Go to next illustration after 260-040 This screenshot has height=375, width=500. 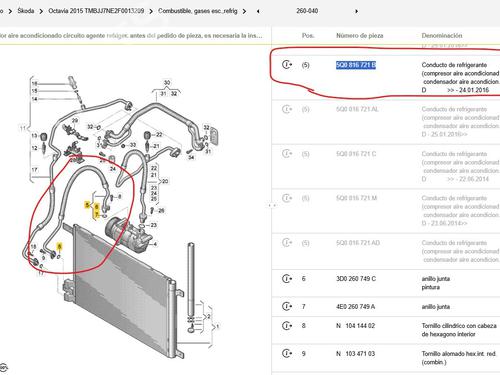pos(356,11)
